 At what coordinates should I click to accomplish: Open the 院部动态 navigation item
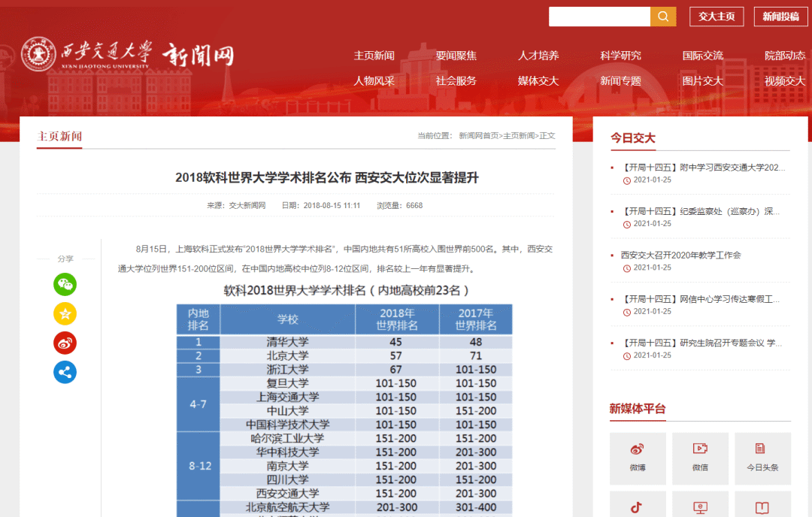[x=785, y=56]
